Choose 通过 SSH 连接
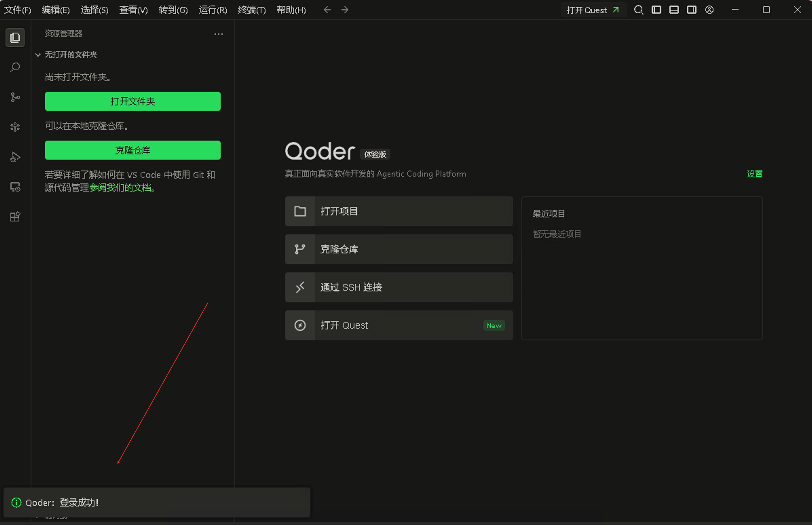This screenshot has height=525, width=812. point(399,287)
